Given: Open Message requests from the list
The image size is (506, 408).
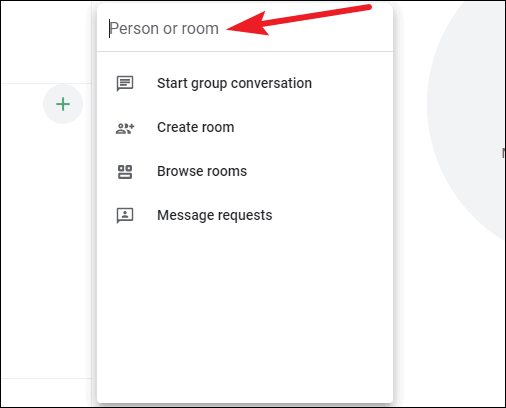Looking at the screenshot, I should click(x=245, y=215).
